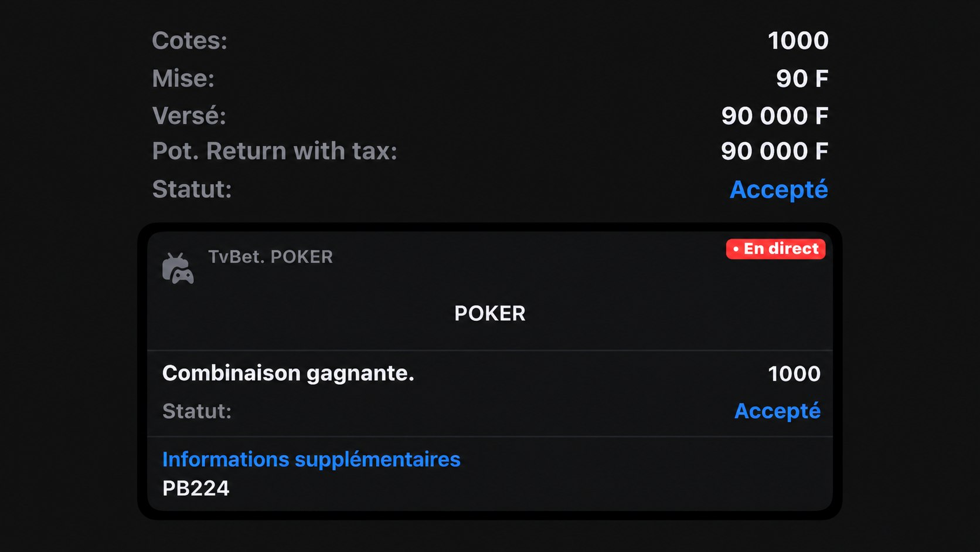Click the Mise amount 90 F

pyautogui.click(x=802, y=79)
